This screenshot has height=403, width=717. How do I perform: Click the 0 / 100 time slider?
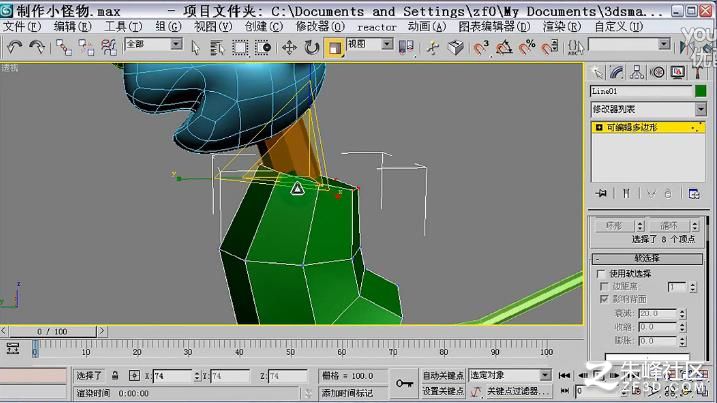[x=52, y=331]
